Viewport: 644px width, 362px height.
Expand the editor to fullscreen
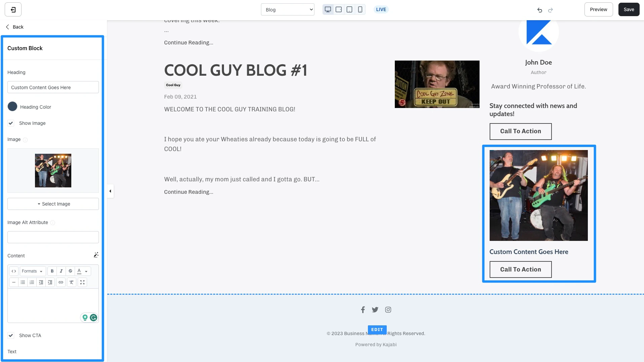[82, 282]
